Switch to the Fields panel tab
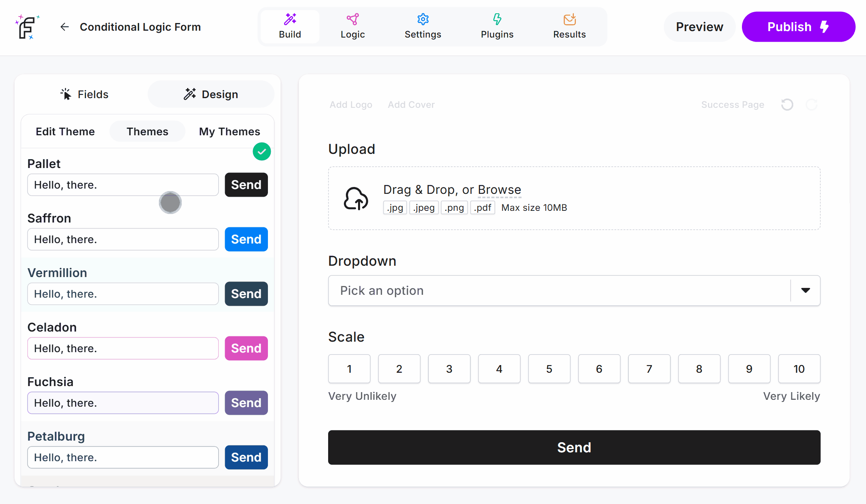This screenshot has height=504, width=866. 84,94
